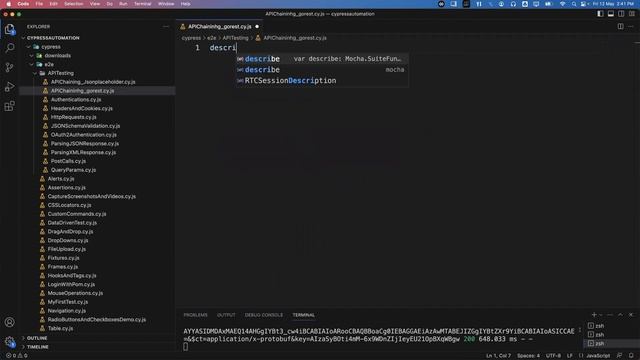Image resolution: width=640 pixels, height=360 pixels.
Task: Toggle the primary side bar layout icon
Action: click(600, 14)
